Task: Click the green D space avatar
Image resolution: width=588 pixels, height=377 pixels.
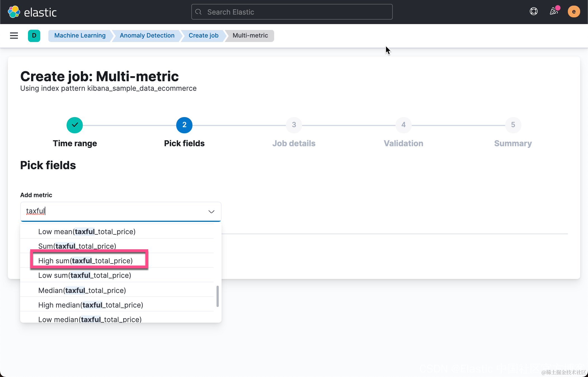Action: click(34, 36)
